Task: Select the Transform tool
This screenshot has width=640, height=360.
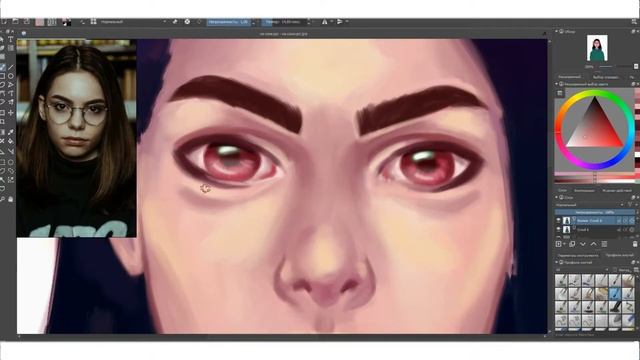Action: (x=2, y=113)
